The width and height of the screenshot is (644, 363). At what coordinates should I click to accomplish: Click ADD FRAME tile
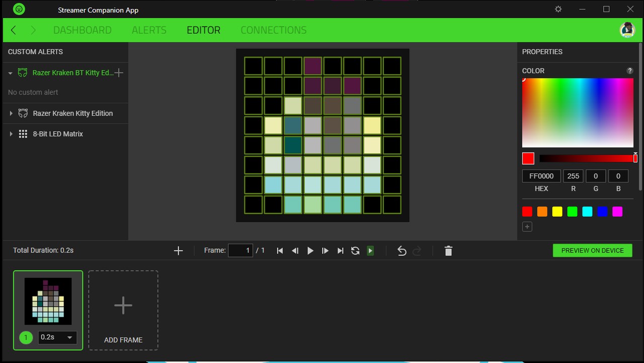tap(123, 310)
